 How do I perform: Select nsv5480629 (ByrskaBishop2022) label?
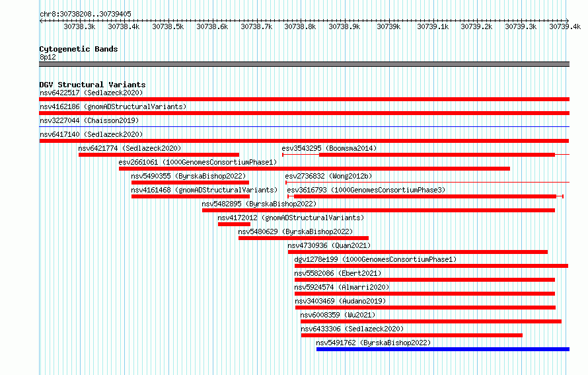point(295,231)
